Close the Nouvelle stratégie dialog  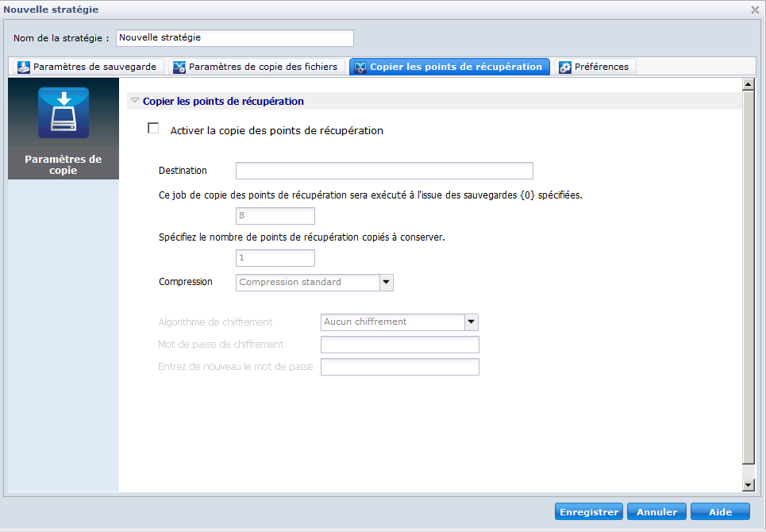pos(755,10)
